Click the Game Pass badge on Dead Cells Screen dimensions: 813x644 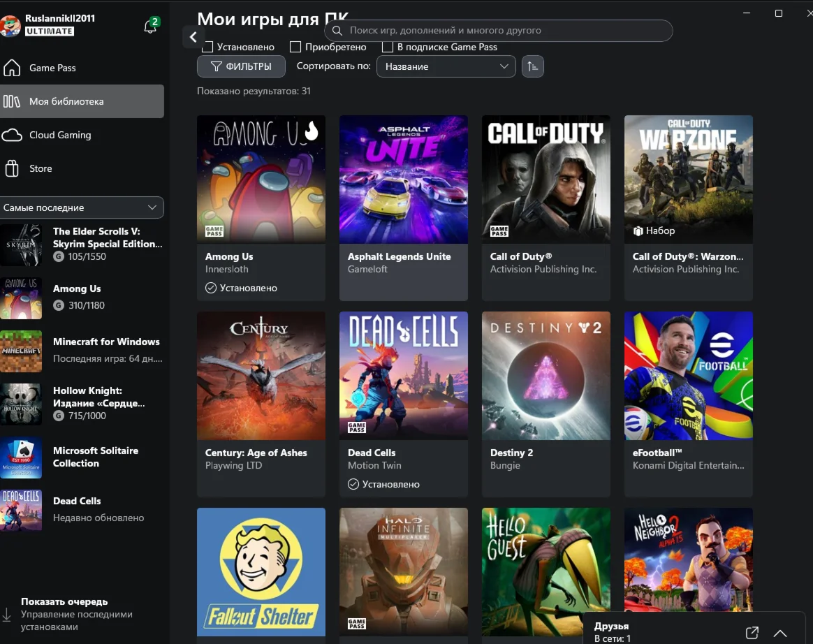point(357,427)
